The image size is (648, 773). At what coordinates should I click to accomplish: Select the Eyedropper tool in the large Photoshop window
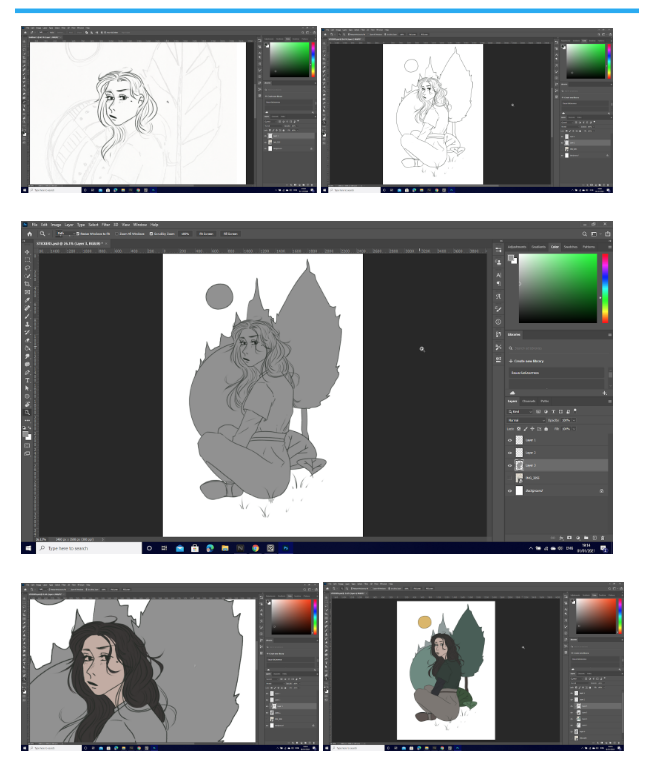click(27, 300)
